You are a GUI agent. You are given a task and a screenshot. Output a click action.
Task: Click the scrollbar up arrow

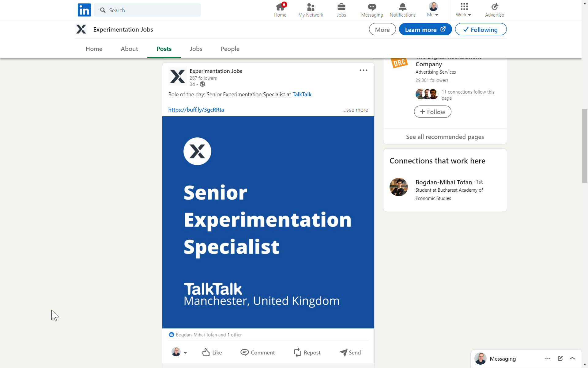click(585, 3)
